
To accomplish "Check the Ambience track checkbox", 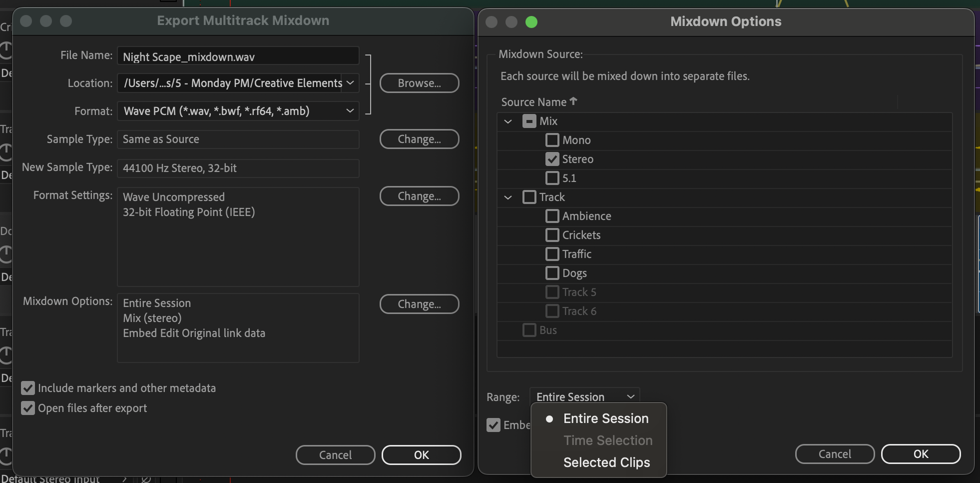I will tap(552, 216).
